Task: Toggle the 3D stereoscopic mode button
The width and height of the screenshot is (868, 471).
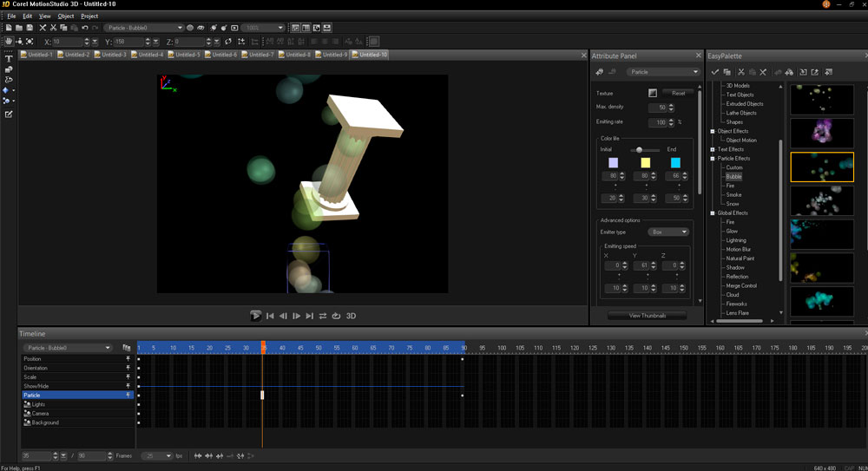Action: 351,316
